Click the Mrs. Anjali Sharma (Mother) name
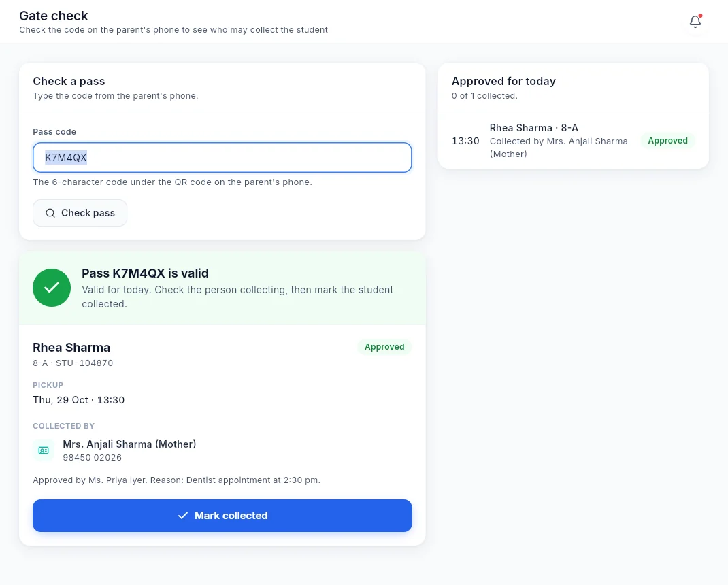 pyautogui.click(x=129, y=444)
